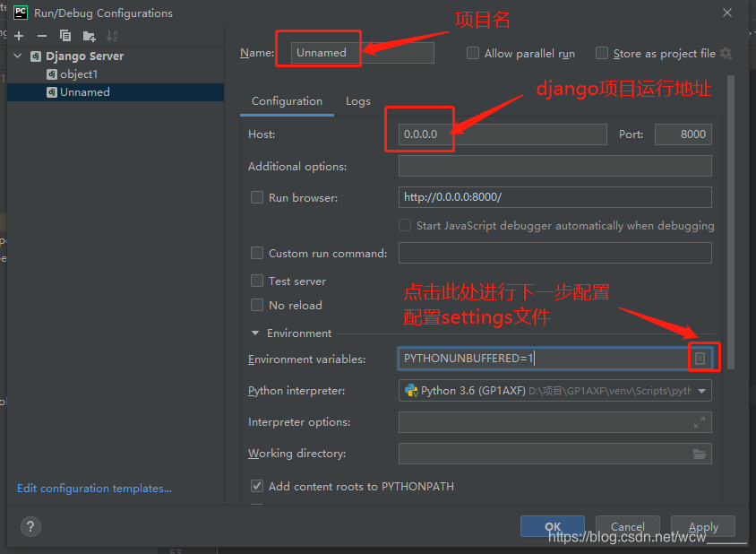This screenshot has width=756, height=554.
Task: Browse for working directory folder icon
Action: 699,454
